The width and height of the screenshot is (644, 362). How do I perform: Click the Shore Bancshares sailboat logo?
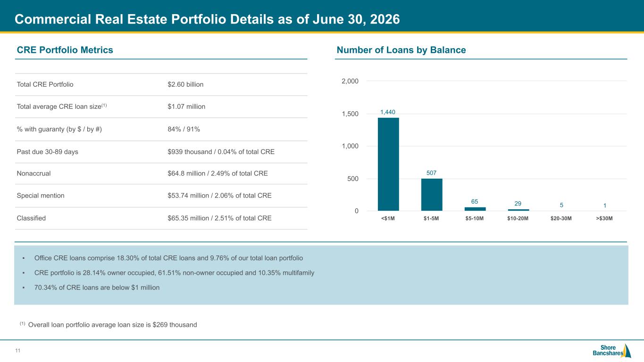click(612, 351)
